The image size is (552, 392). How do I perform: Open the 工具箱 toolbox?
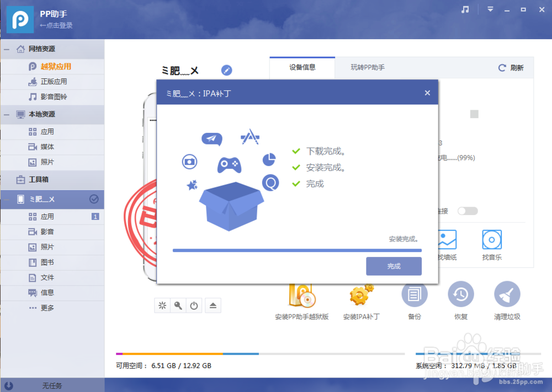(52, 180)
